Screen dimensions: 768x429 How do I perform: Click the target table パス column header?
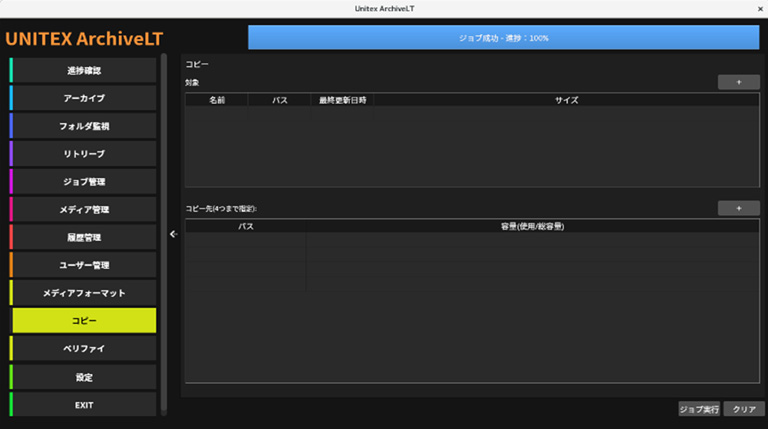tap(280, 100)
